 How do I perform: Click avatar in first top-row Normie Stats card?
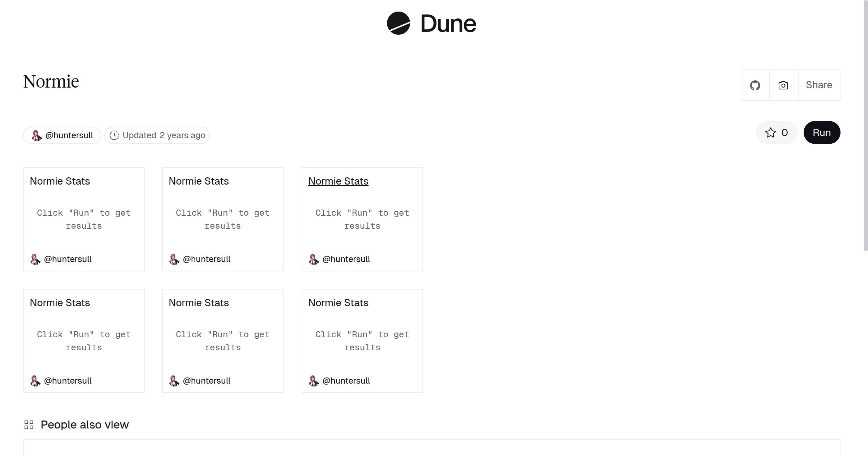coord(35,259)
